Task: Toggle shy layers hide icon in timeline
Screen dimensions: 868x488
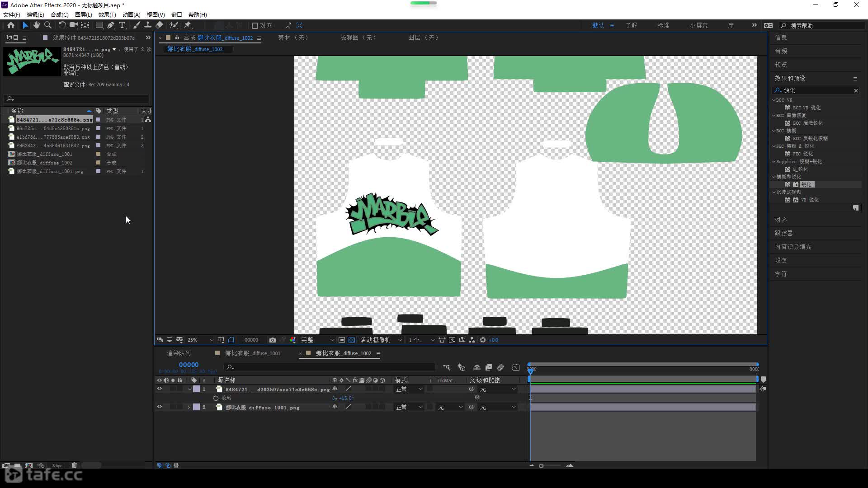Action: 476,367
